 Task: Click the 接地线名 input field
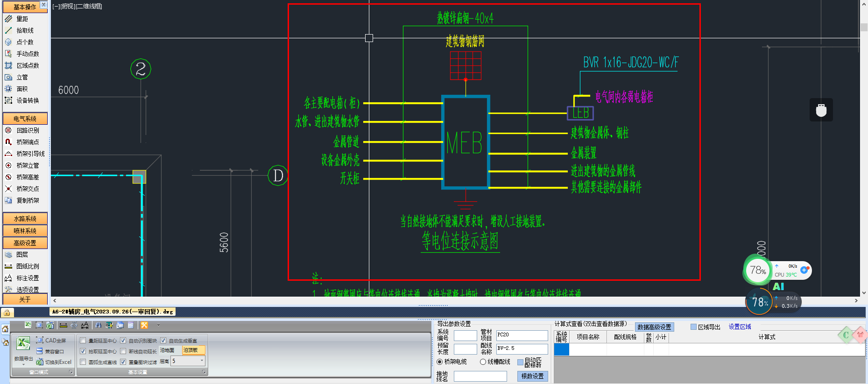[x=480, y=376]
